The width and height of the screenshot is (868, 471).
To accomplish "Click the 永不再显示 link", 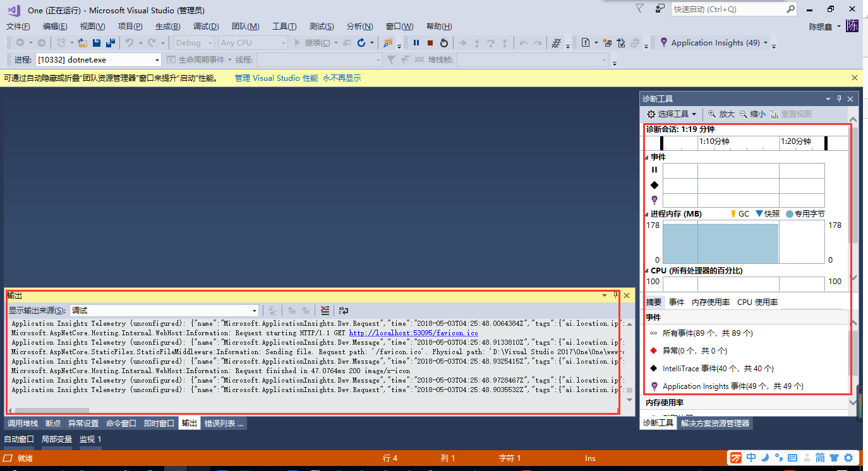I will (342, 78).
